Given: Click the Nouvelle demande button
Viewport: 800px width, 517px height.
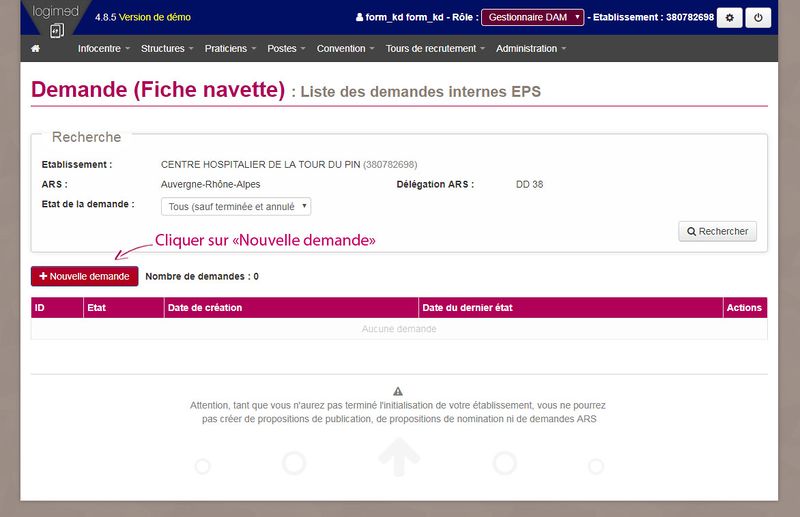Looking at the screenshot, I should point(85,277).
